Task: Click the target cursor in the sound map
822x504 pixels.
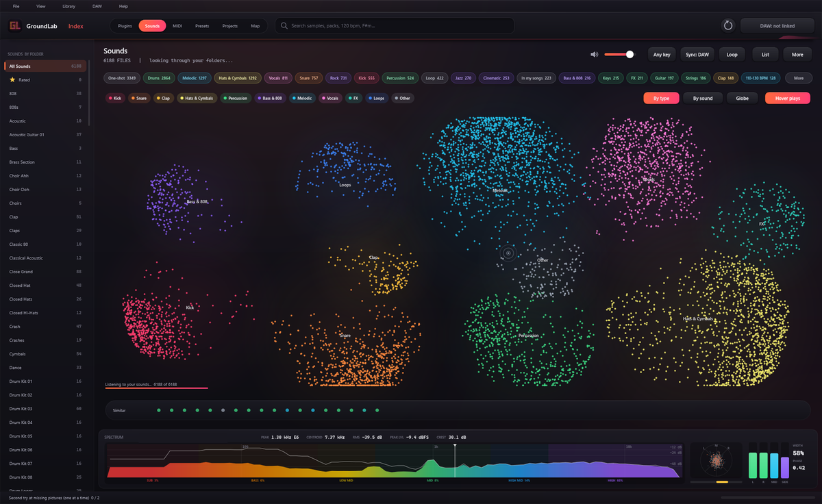Action: [508, 253]
